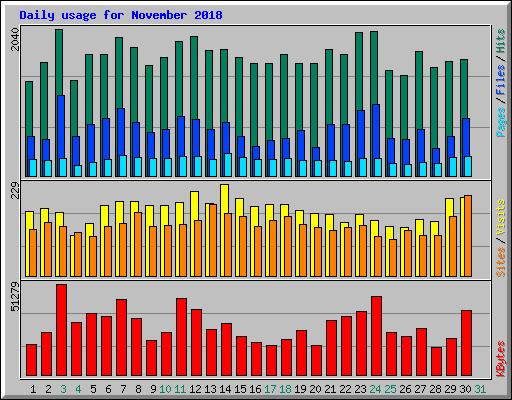This screenshot has height=400, width=512.
Task: Click the red KBytes bar for day 28
Action: click(x=436, y=362)
